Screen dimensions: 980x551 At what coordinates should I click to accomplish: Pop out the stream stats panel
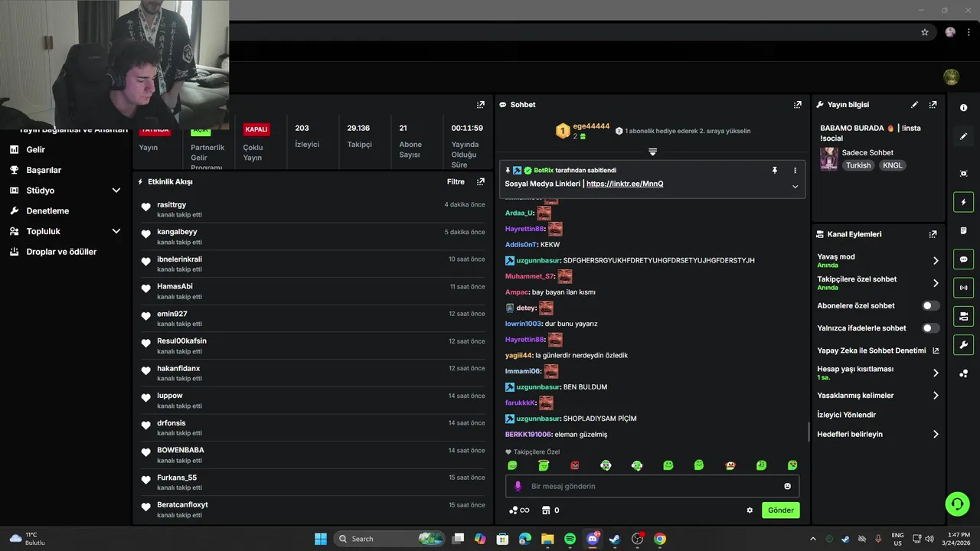point(480,105)
